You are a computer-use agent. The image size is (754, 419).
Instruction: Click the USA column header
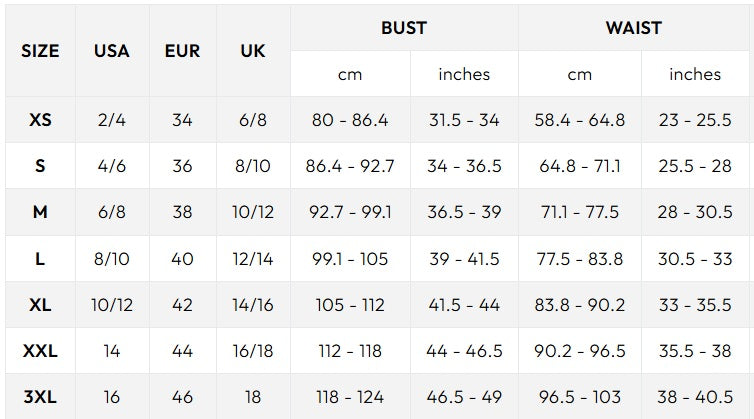(x=111, y=51)
